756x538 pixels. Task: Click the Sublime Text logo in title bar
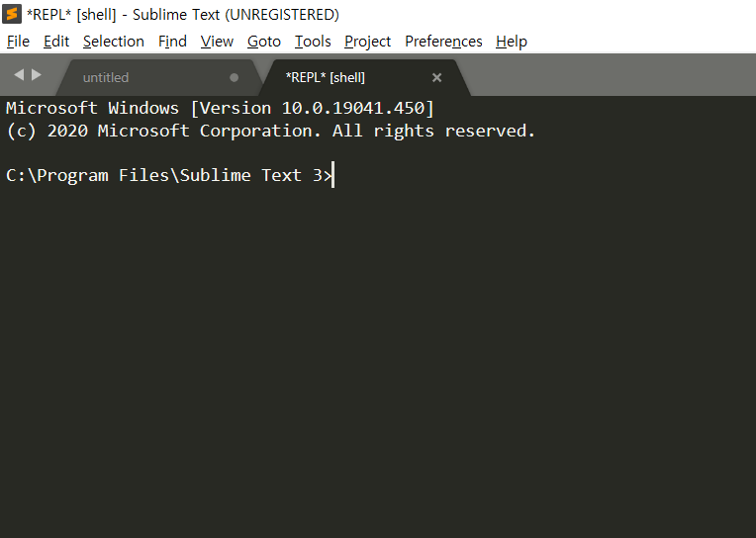(x=12, y=14)
